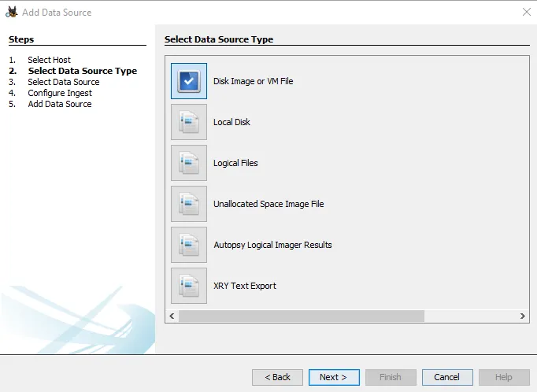Click the Steps heading
This screenshot has height=392, width=537.
[21, 39]
